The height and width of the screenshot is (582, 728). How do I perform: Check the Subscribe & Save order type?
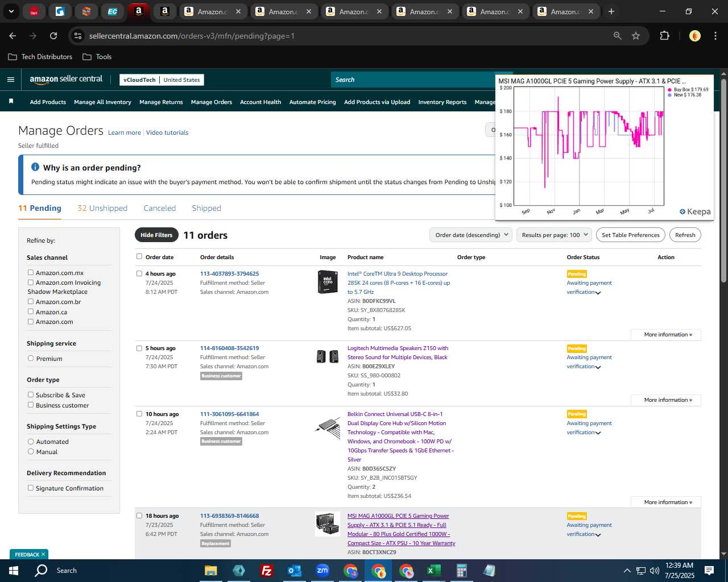tap(31, 394)
